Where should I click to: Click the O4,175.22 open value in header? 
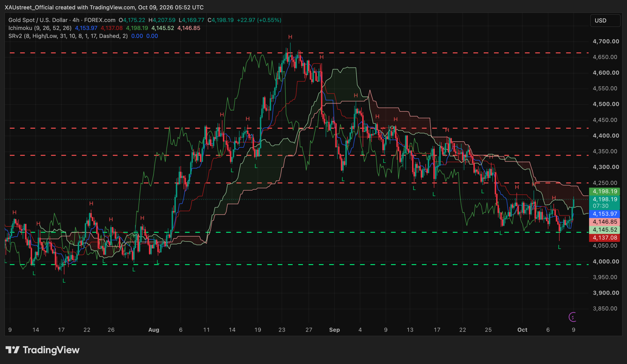(132, 20)
